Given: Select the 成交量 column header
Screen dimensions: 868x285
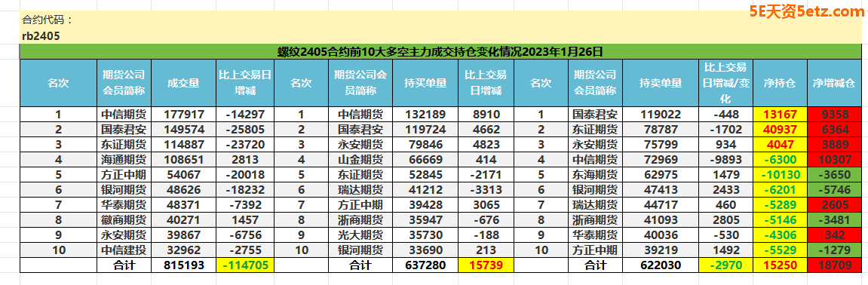Looking at the screenshot, I should click(x=184, y=83).
